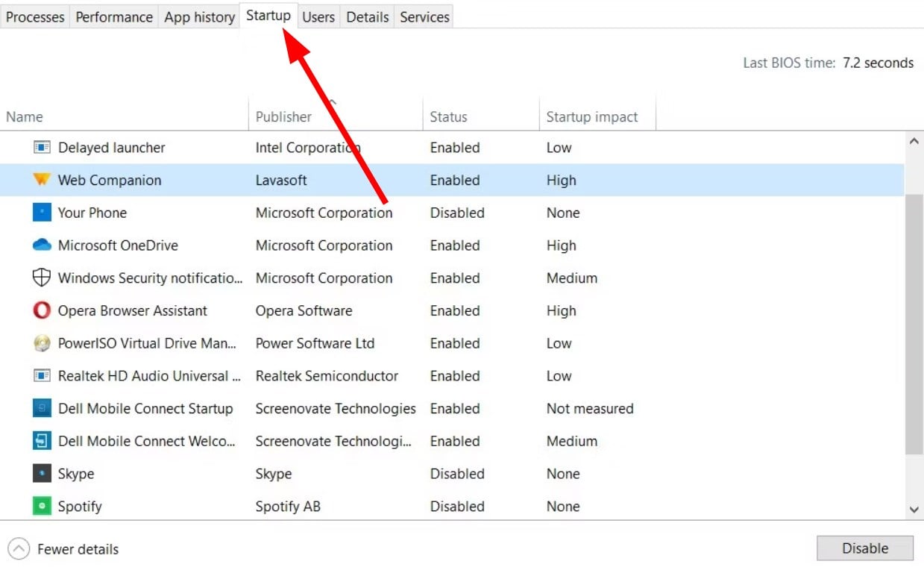Click the Spotify app icon
Screen dimensions: 924x573
point(42,507)
